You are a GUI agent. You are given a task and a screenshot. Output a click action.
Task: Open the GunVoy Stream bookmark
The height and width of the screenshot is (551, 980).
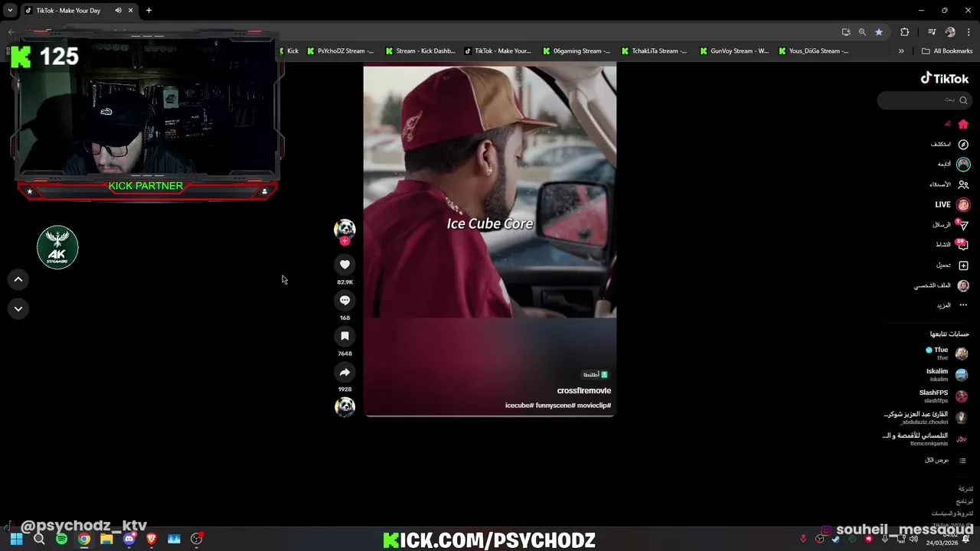coord(733,51)
